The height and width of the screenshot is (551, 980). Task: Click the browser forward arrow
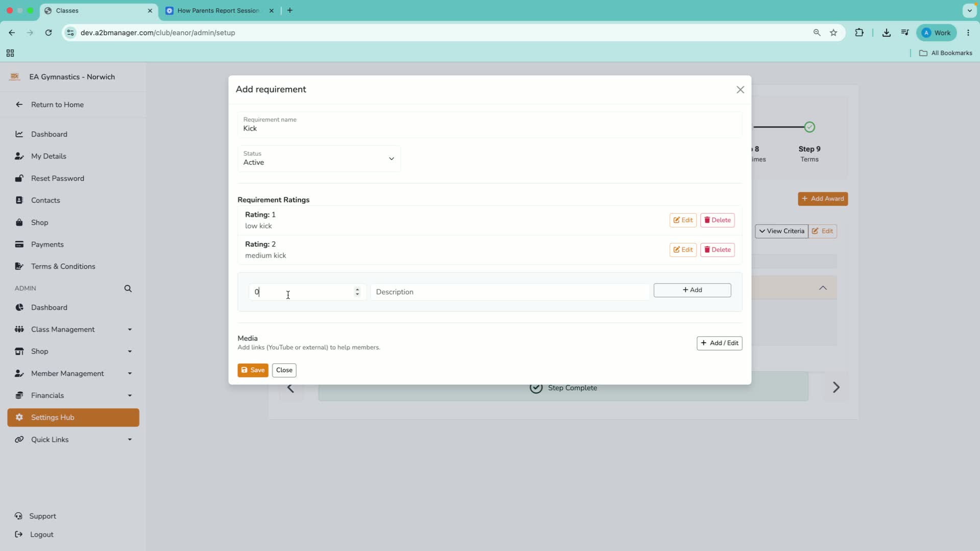[x=30, y=33]
